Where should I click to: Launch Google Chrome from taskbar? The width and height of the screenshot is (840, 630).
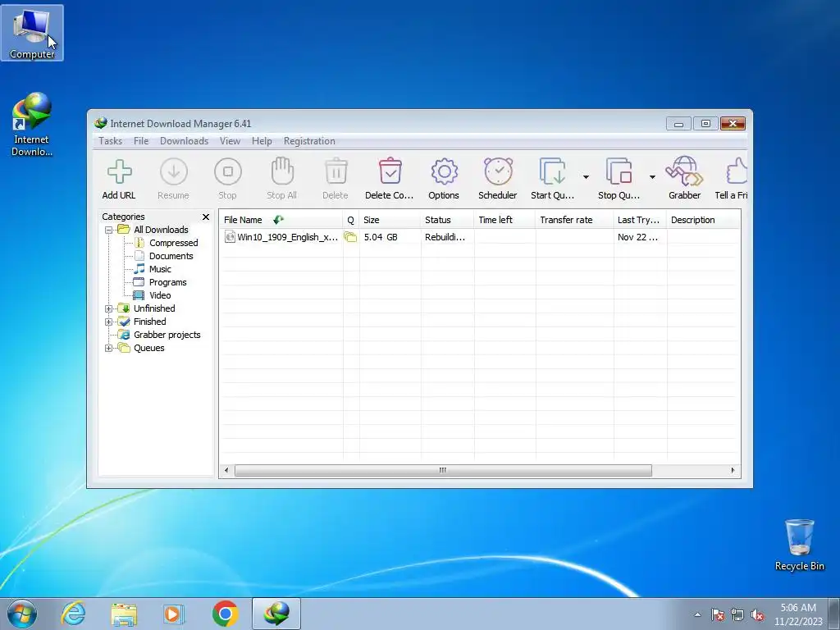(x=225, y=614)
